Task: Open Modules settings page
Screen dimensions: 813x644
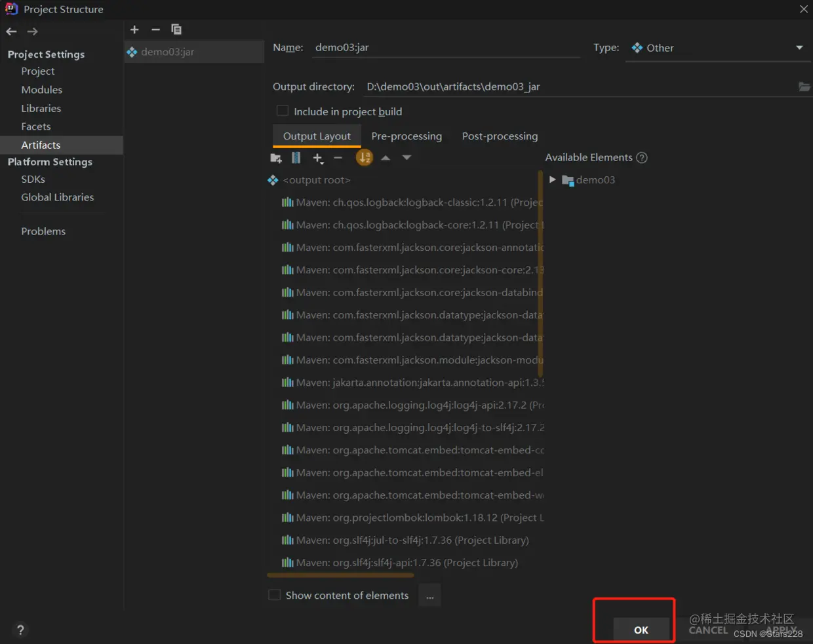Action: click(42, 90)
